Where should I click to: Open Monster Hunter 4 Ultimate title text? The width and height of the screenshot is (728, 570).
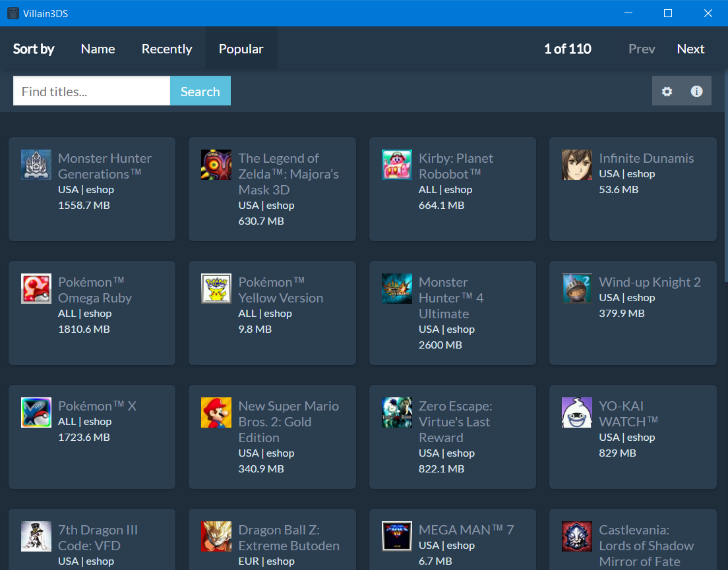point(451,298)
